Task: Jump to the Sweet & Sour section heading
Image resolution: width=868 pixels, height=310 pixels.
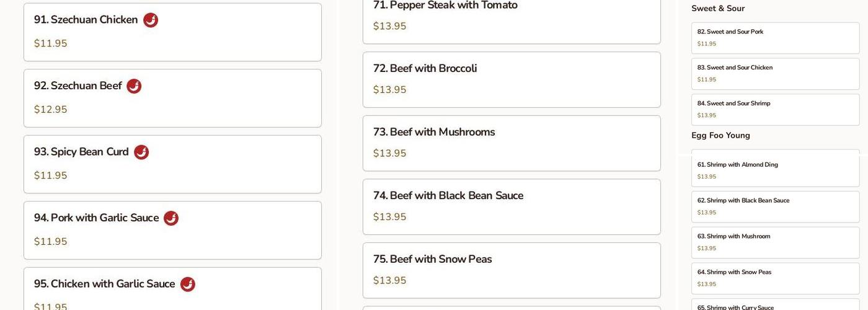Action: point(718,9)
